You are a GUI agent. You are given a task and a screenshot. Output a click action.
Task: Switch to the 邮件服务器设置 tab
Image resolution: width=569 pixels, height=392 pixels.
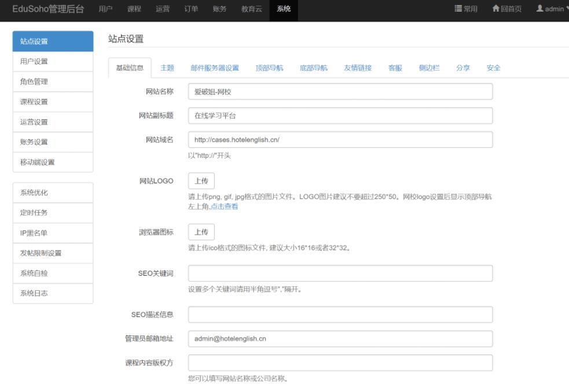[x=215, y=68]
